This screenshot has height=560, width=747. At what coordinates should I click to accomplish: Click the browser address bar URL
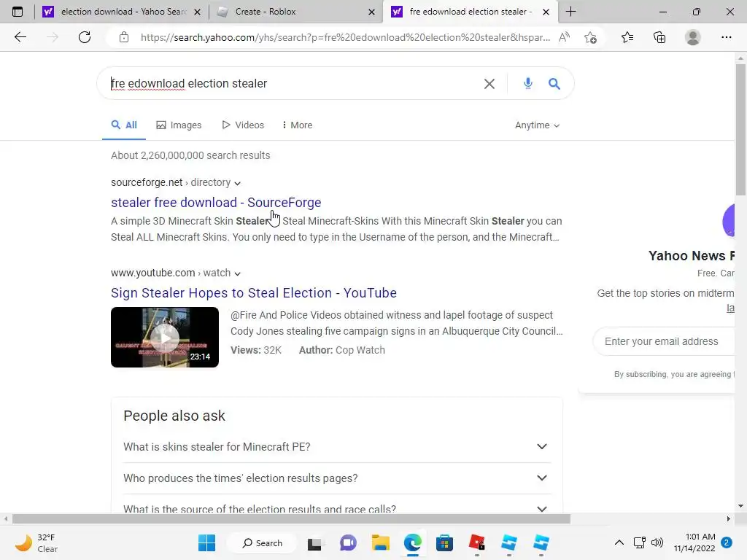pos(345,37)
